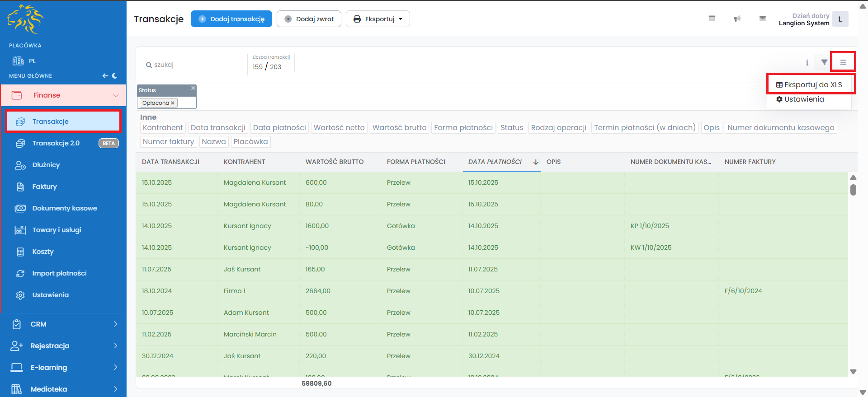Screen dimensions: 868x397
Task: Click the info icon near filters
Action: click(807, 63)
